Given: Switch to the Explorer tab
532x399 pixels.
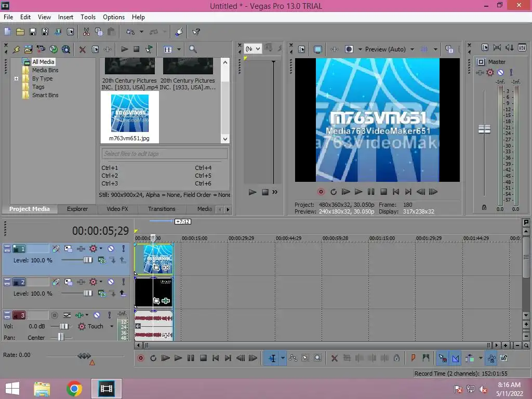Looking at the screenshot, I should (x=77, y=209).
